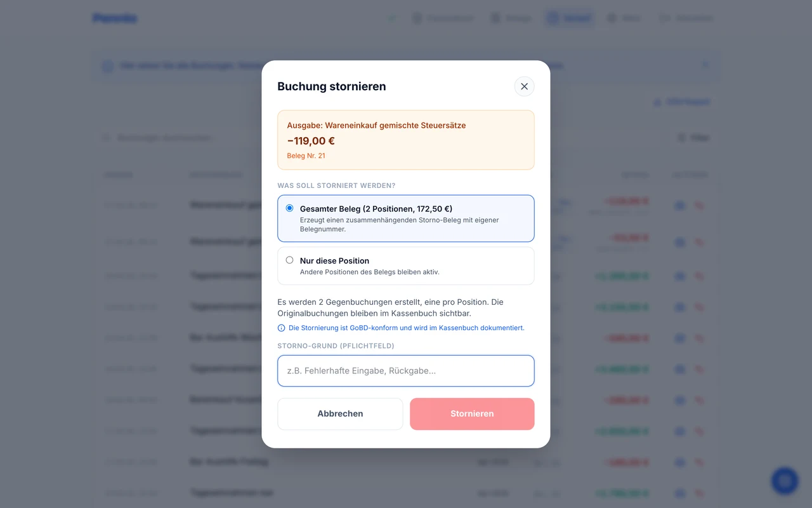
Task: Click the red storno icon in the bottom row
Action: click(x=699, y=493)
